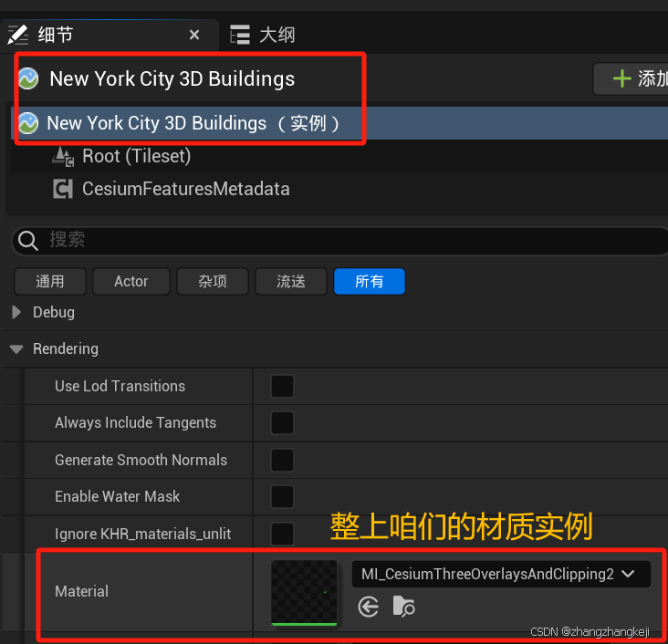This screenshot has height=644, width=668.
Task: Click the green plus icon on 添加 button
Action: 621,78
